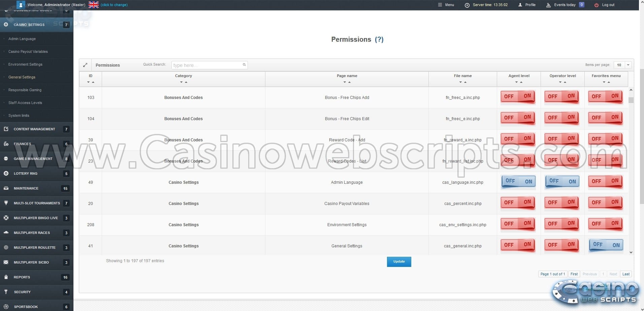This screenshot has height=311, width=644.
Task: Open System limits in sidebar
Action: click(36, 115)
